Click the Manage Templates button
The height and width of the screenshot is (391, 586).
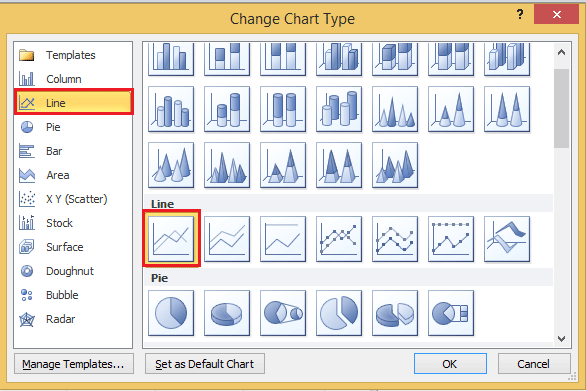coord(74,364)
